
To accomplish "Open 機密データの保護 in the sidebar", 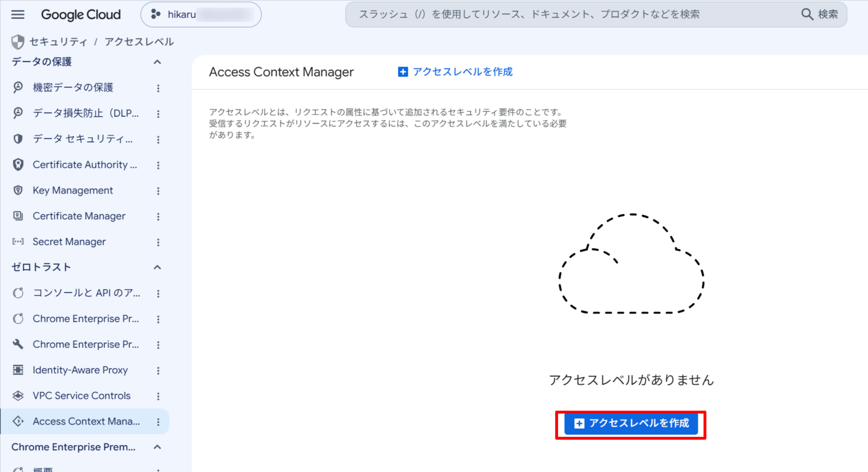I will (73, 87).
